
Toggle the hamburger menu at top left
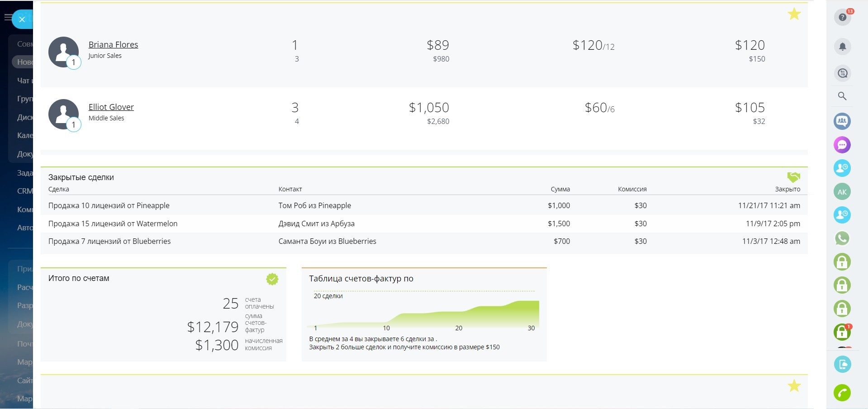[7, 18]
